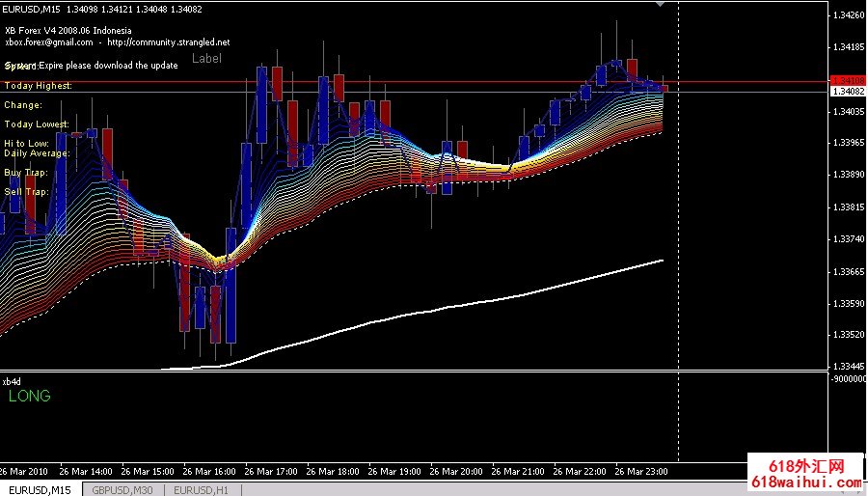This screenshot has width=868, height=496.
Task: Click the 'Today Highest:' label
Action: [39, 86]
